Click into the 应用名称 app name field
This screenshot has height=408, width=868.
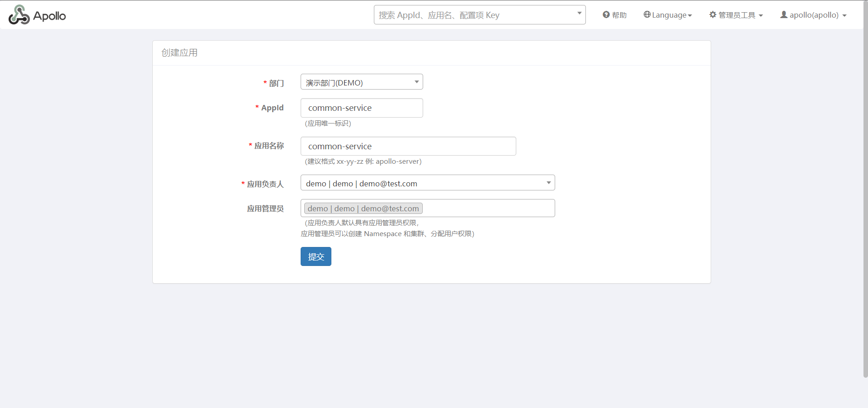pos(408,146)
